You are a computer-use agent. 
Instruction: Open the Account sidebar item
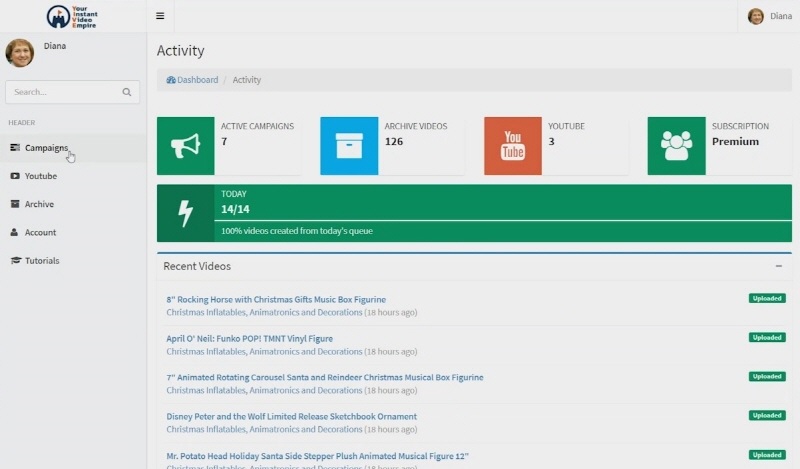tap(73, 232)
